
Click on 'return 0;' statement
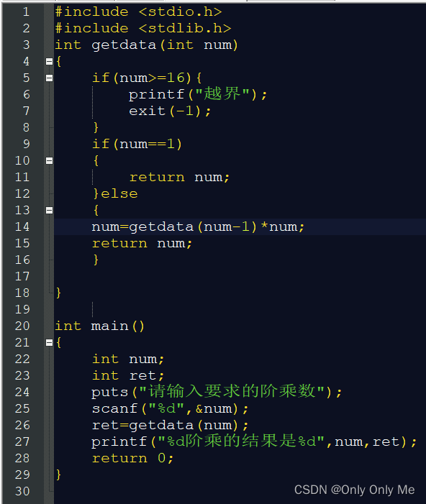[133, 459]
